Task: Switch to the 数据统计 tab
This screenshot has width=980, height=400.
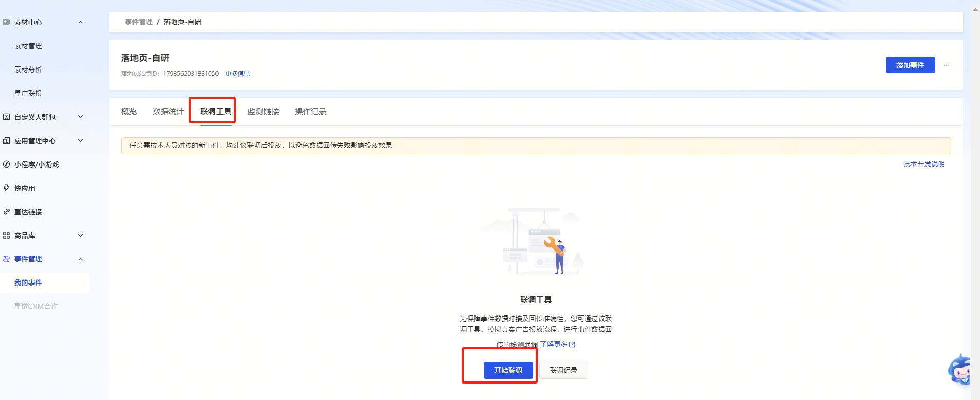Action: [x=168, y=112]
